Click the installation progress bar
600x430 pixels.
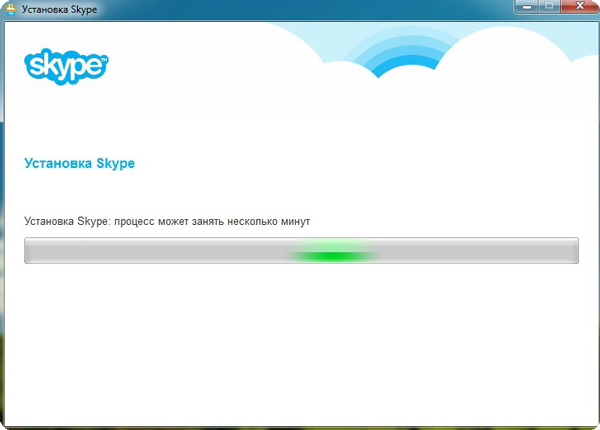301,251
